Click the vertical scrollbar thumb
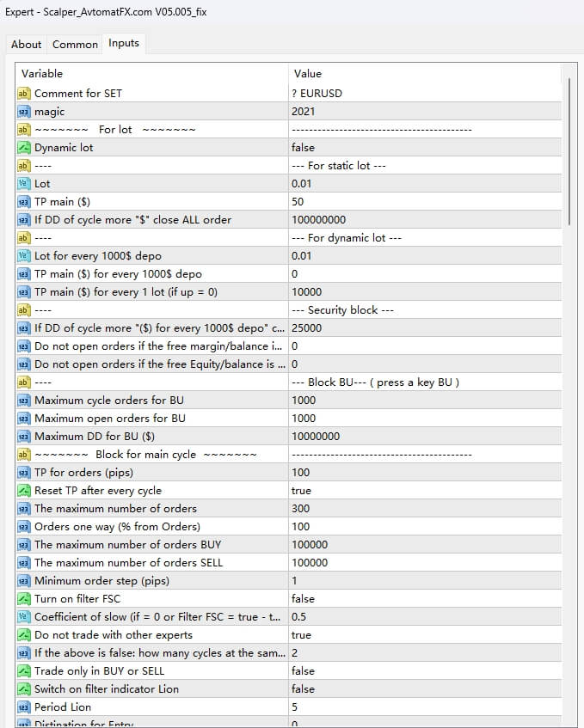The image size is (584, 728). tap(569, 151)
